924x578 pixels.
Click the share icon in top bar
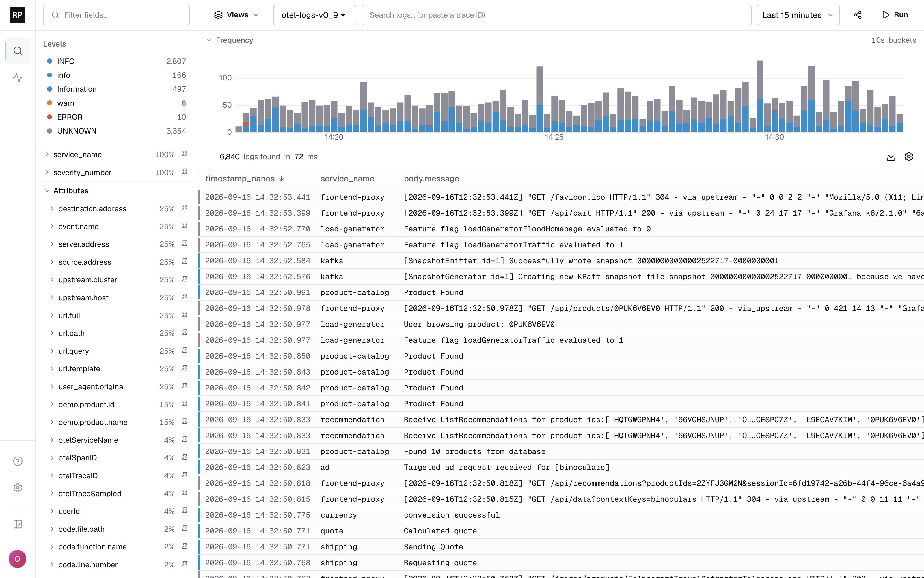(858, 15)
